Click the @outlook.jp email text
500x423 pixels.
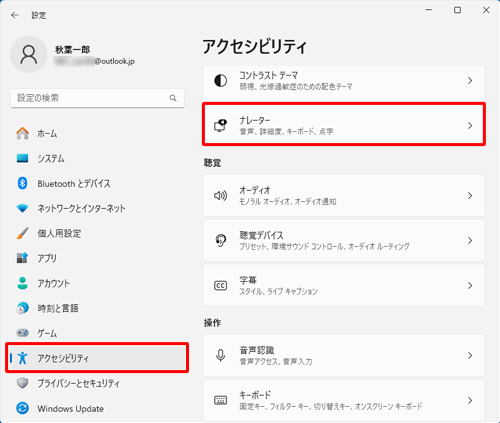pos(115,61)
